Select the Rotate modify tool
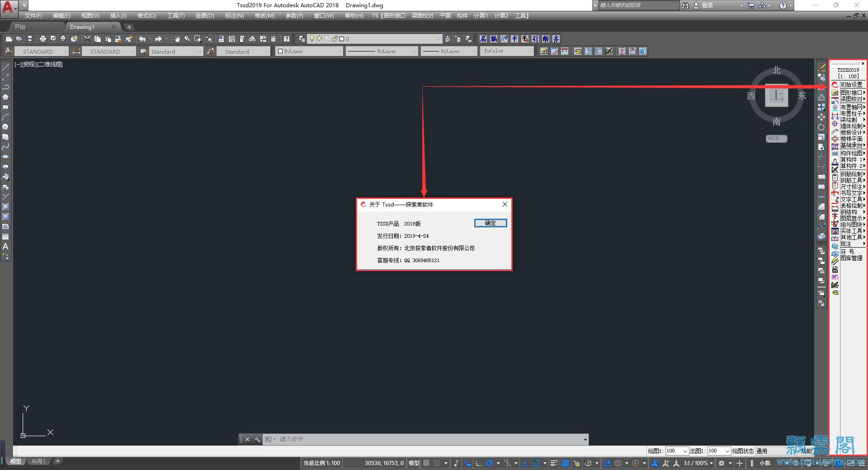The width and height of the screenshot is (868, 470). tap(821, 127)
